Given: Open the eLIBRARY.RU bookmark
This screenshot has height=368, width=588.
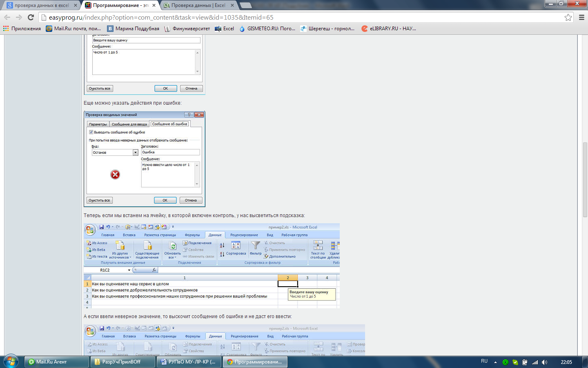Looking at the screenshot, I should point(389,29).
